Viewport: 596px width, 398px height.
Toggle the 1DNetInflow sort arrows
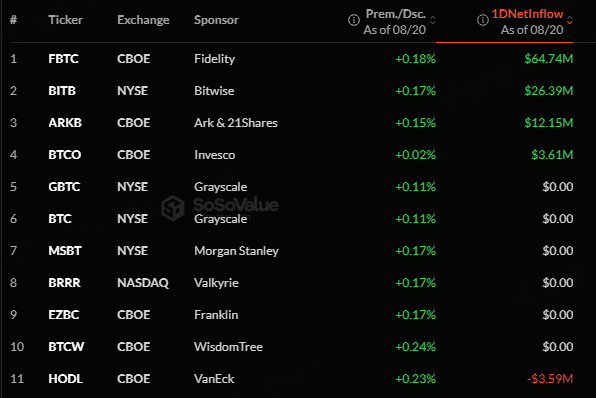click(569, 20)
